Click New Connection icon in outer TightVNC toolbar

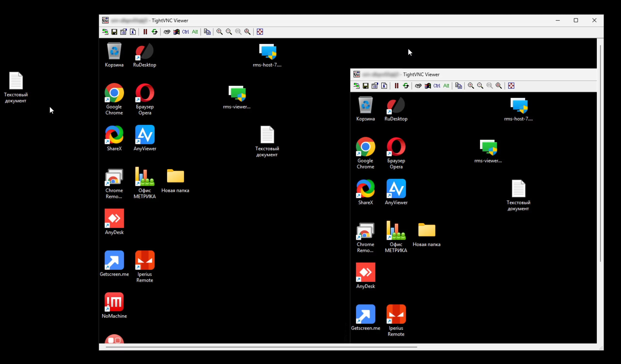(x=105, y=32)
